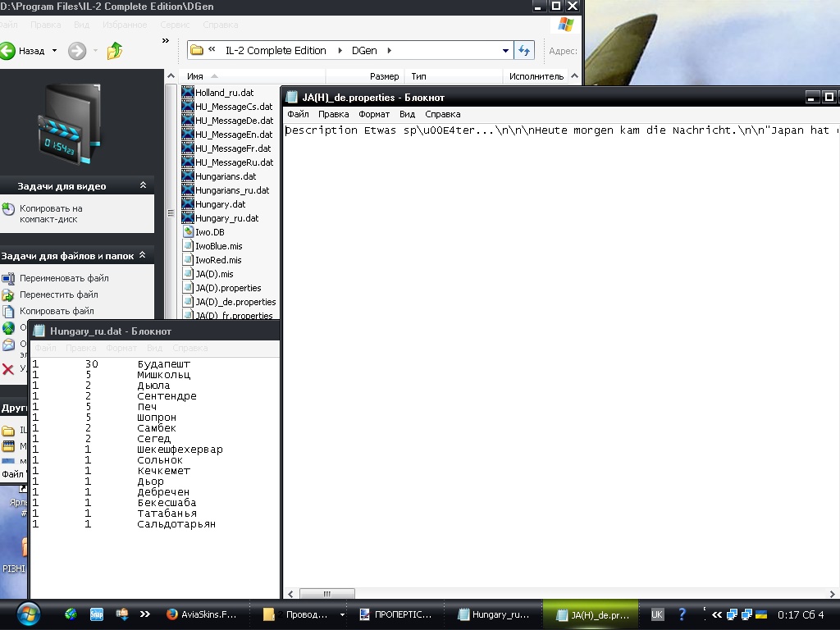Screen dimensions: 840x630
Task: Select HU_MessageCs.dat file icon
Action: coord(188,106)
